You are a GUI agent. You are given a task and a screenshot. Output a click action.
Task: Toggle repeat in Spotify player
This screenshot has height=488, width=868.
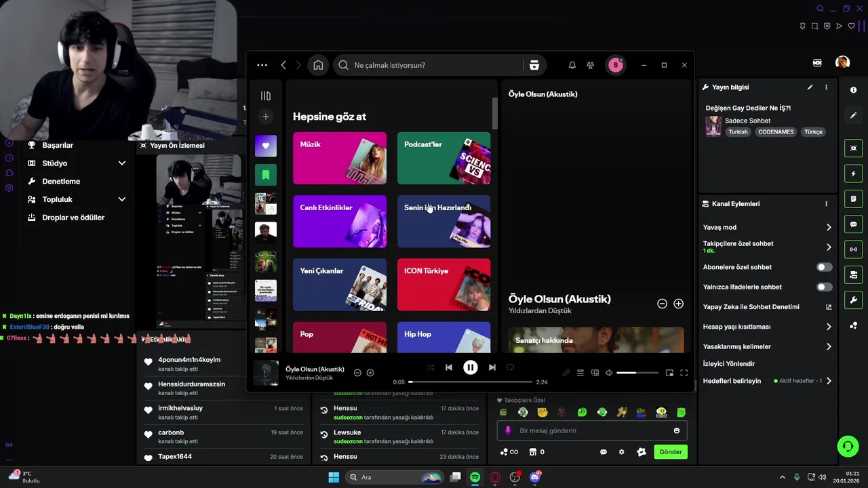(511, 367)
